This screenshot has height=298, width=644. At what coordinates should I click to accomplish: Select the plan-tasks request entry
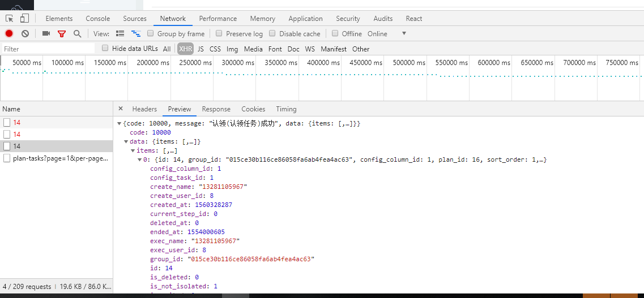[59, 158]
